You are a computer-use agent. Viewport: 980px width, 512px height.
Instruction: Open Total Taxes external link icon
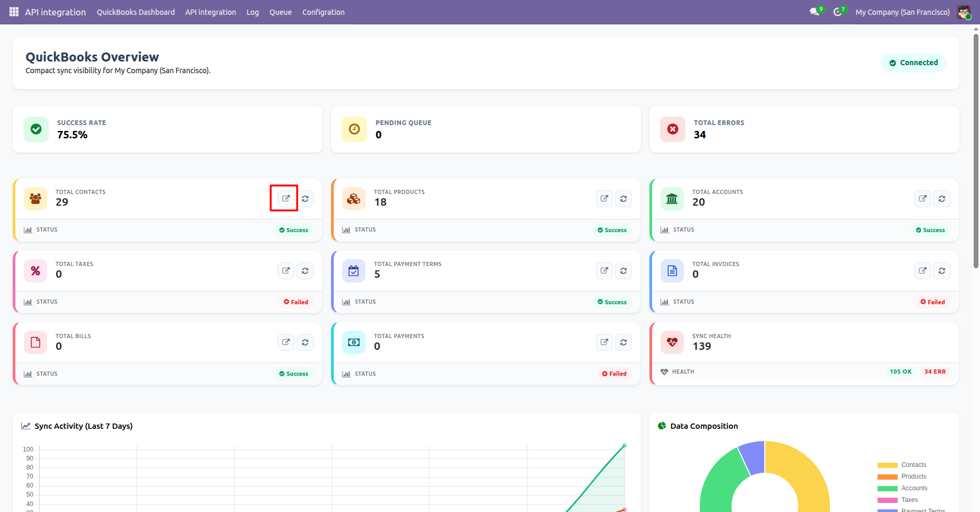tap(286, 270)
